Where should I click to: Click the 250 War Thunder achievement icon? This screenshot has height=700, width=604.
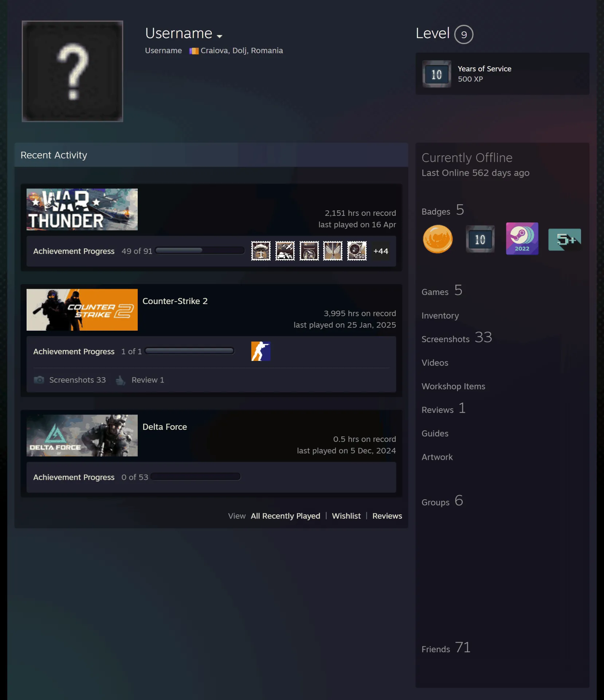click(x=357, y=251)
